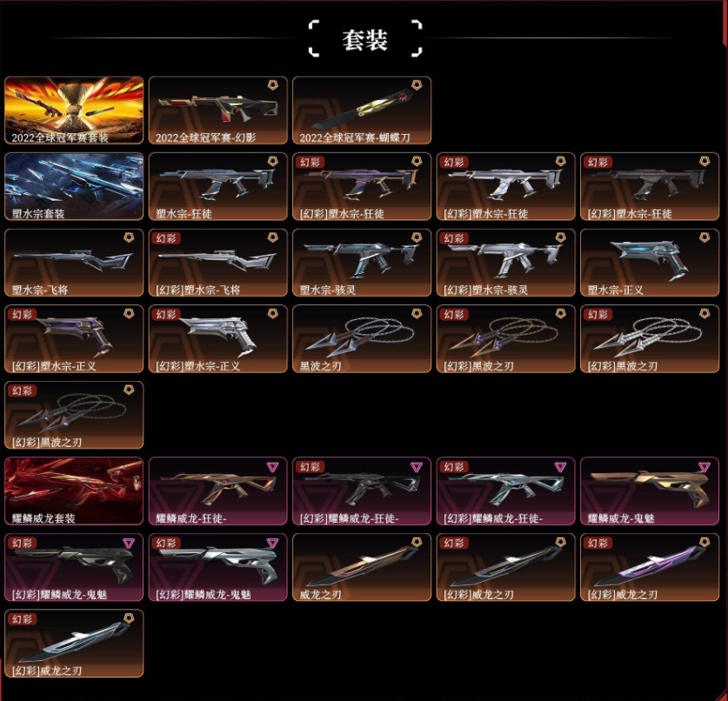Click the tier badge icon on 2022全球冠军赛-蝴蝶刀
728x701 pixels.
click(417, 85)
